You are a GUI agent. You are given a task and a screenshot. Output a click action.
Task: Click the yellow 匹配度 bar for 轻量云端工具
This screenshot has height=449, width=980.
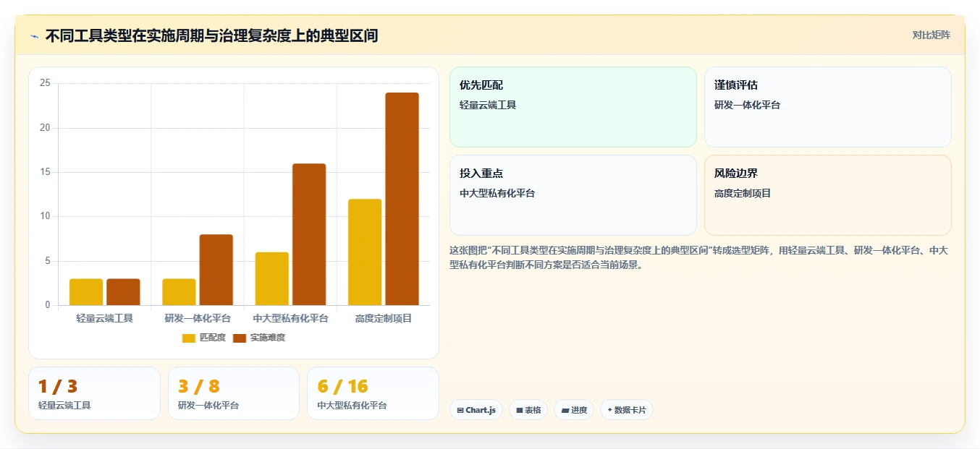(86, 292)
